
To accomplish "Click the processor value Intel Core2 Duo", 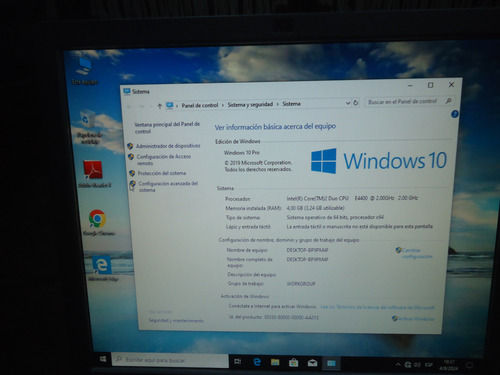I will [352, 198].
